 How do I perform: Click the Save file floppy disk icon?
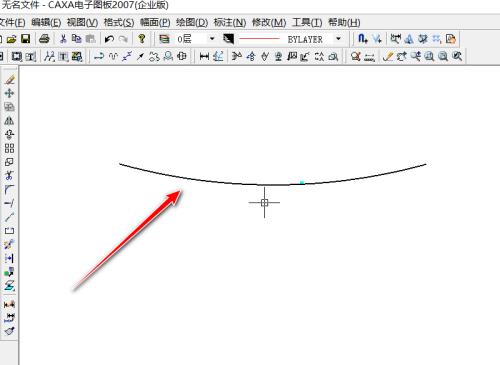[x=26, y=39]
